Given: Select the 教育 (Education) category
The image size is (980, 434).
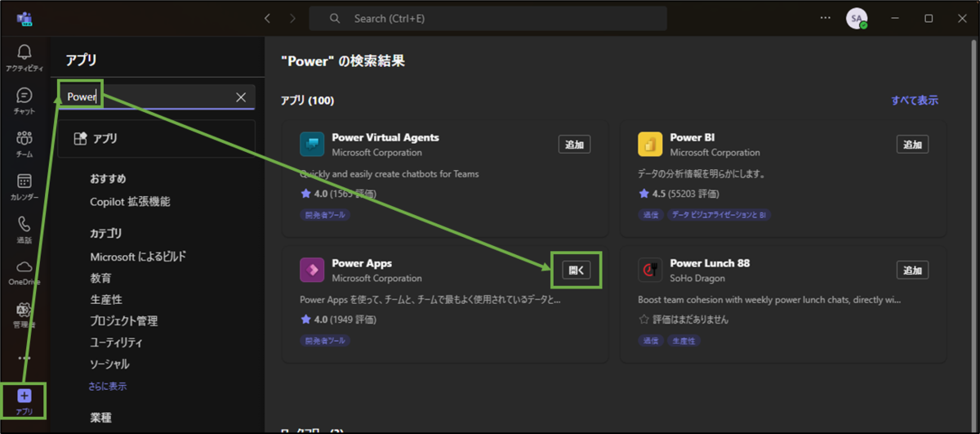Looking at the screenshot, I should [x=100, y=279].
